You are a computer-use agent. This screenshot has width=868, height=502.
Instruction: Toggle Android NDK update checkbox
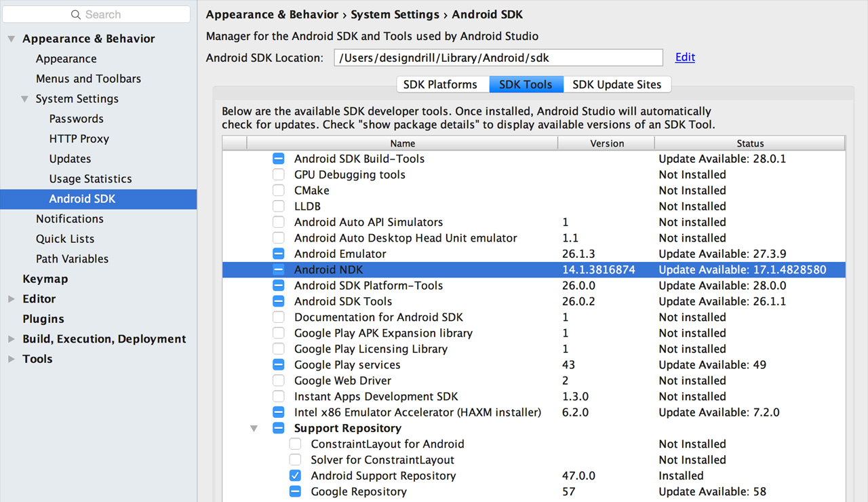click(x=278, y=270)
